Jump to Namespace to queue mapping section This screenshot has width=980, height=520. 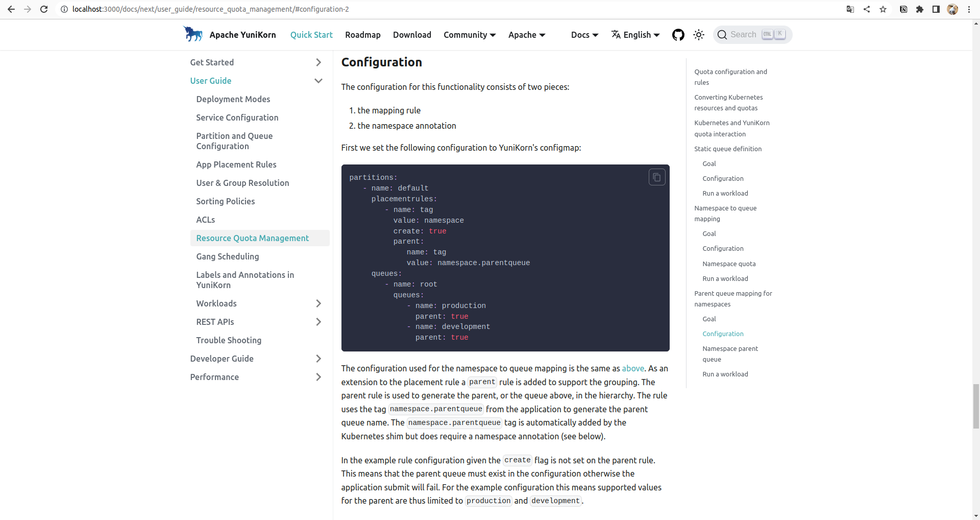[725, 214]
